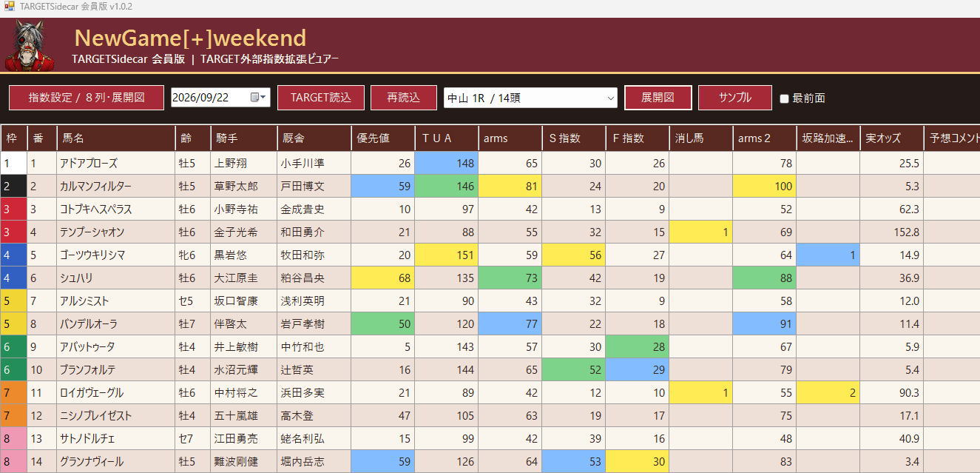
Task: Click the 指数設定 / 8列·展開図 button
Action: [87, 98]
